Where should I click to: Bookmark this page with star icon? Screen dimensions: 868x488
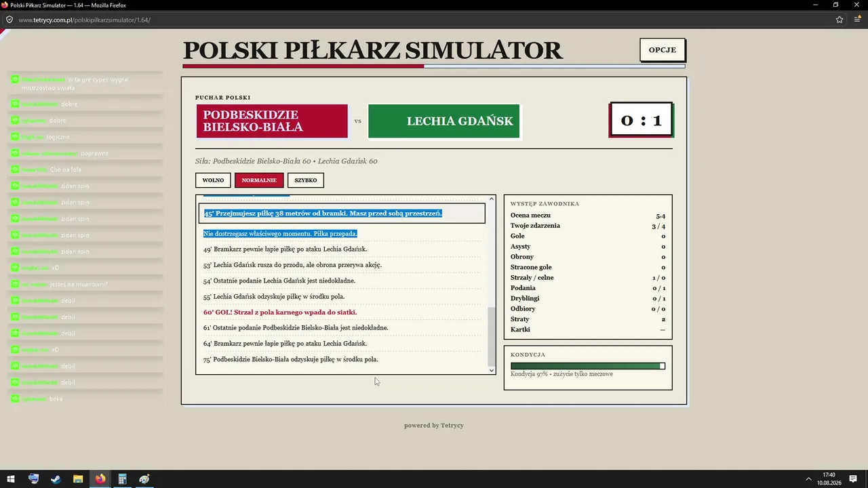pos(840,20)
